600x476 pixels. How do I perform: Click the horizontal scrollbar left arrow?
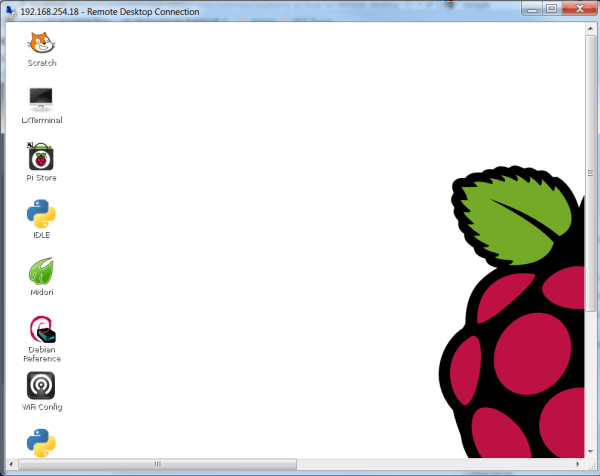[11, 464]
